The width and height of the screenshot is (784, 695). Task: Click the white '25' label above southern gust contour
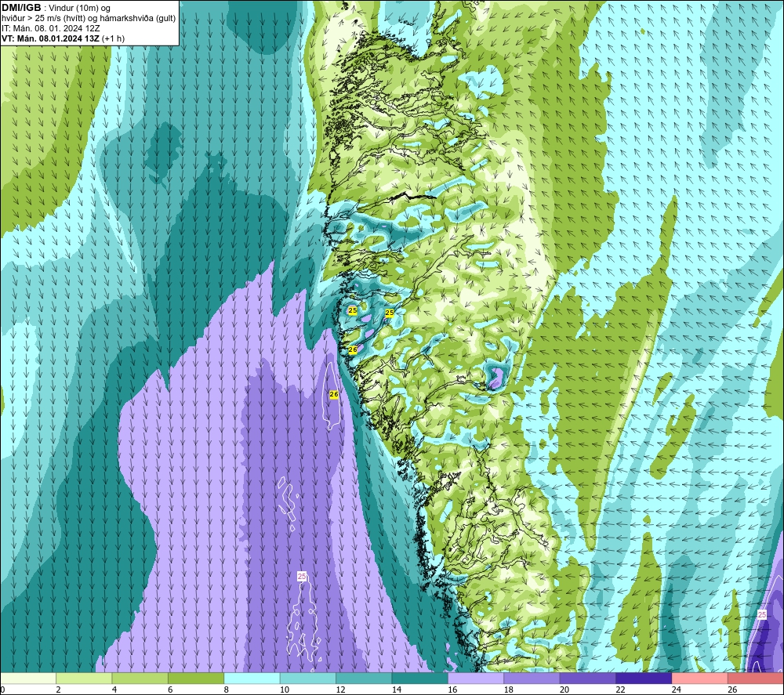[x=302, y=576]
